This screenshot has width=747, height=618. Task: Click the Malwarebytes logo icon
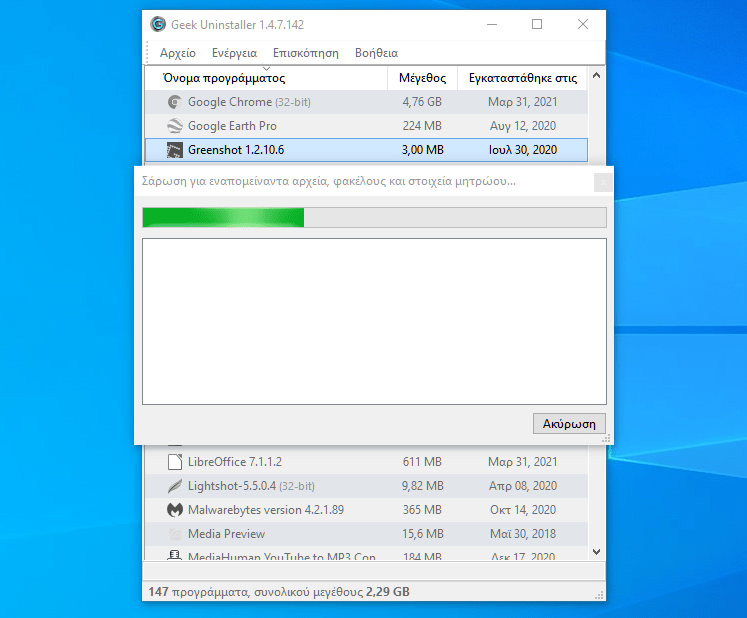pyautogui.click(x=174, y=510)
